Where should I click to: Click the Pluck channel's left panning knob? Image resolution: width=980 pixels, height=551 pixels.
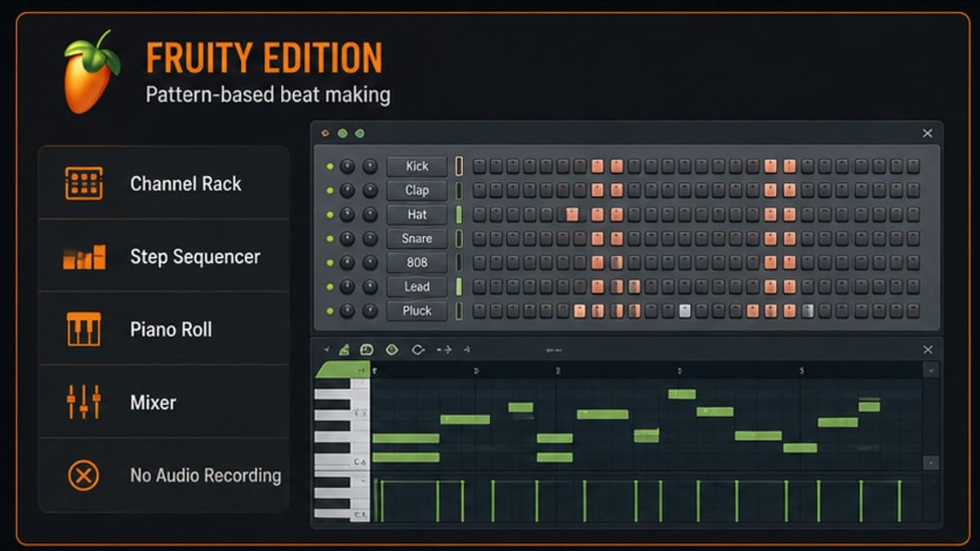click(348, 311)
